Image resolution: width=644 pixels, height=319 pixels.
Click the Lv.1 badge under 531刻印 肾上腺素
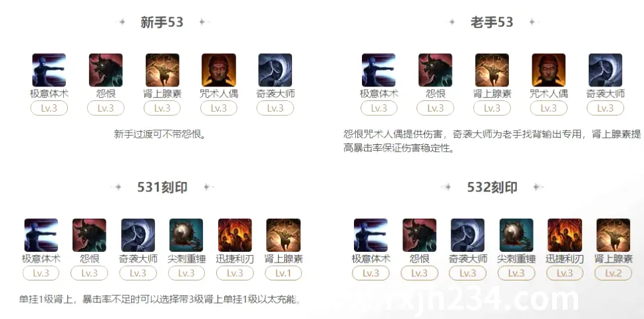[x=283, y=273]
